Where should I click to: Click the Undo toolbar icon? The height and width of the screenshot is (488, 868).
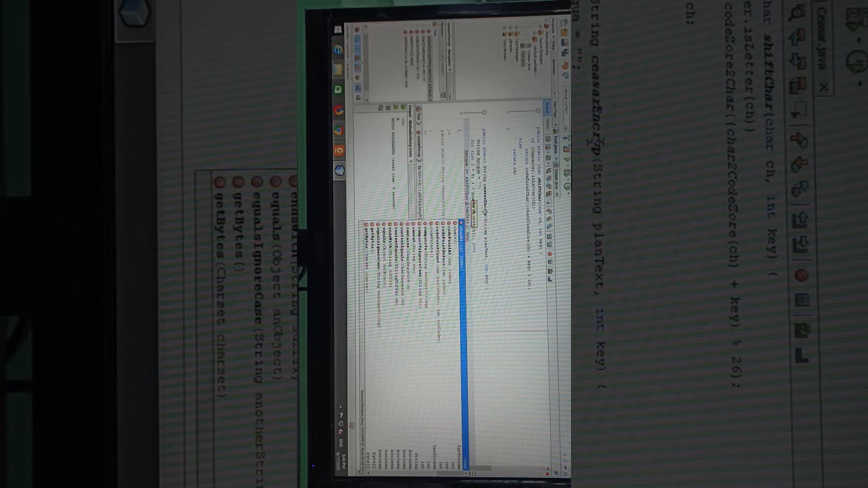coord(564,66)
